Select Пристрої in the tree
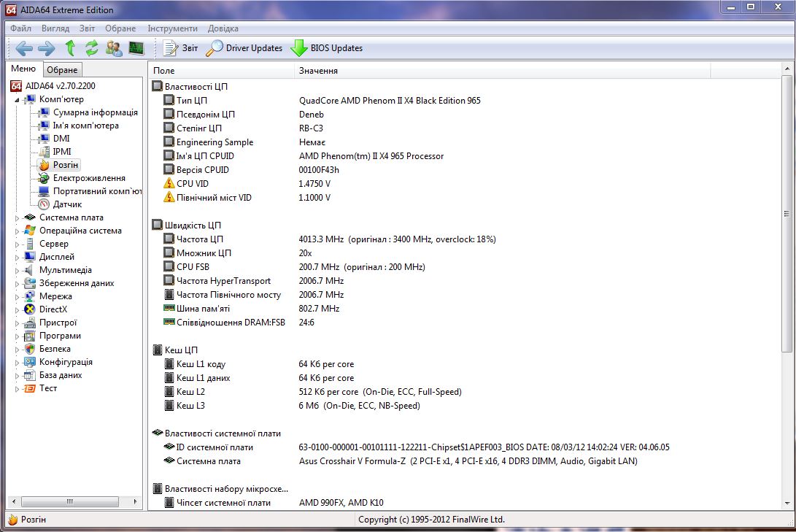796x532 pixels. (51, 323)
